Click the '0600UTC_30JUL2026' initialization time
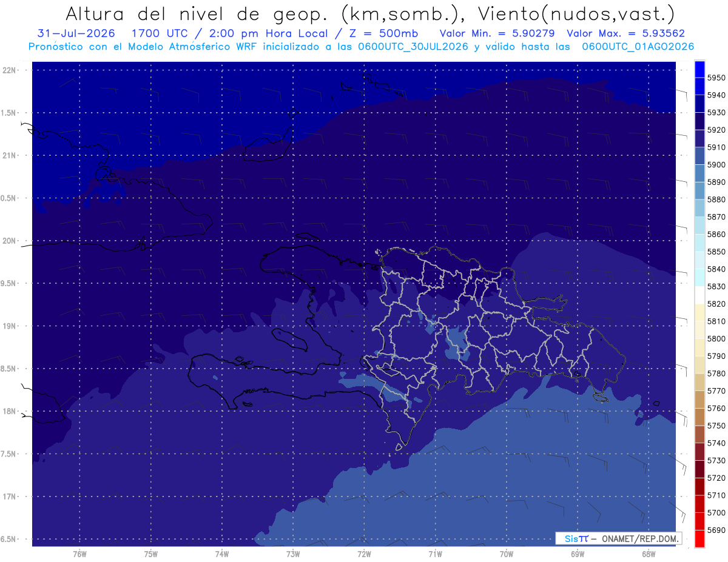 tap(413, 47)
